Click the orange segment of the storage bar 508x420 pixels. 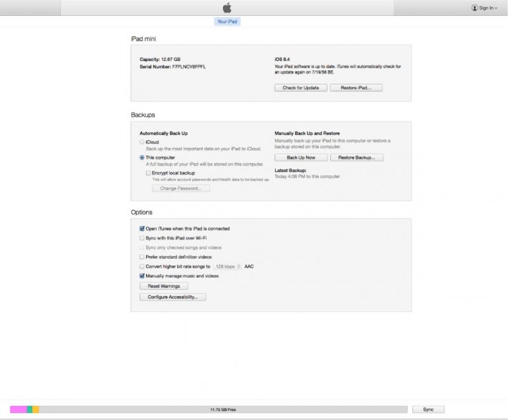point(36,409)
